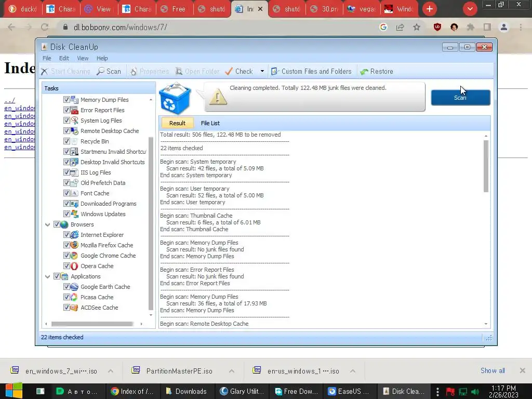This screenshot has height=399, width=532.
Task: Click the browser address bar
Action: 217,27
